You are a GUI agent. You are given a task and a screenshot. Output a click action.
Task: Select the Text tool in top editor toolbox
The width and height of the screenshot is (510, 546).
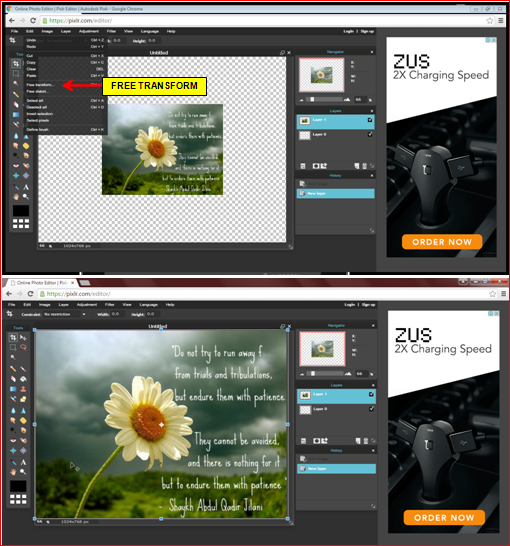[x=26, y=187]
